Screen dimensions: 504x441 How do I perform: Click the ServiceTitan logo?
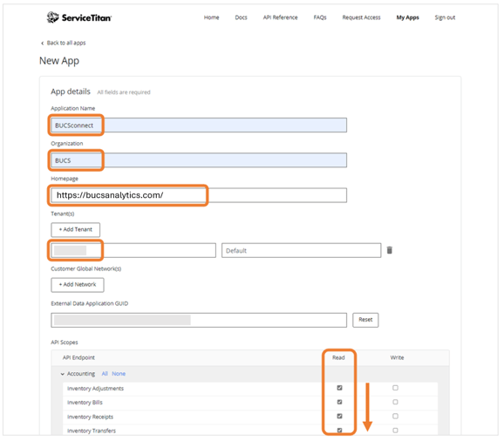pyautogui.click(x=79, y=17)
